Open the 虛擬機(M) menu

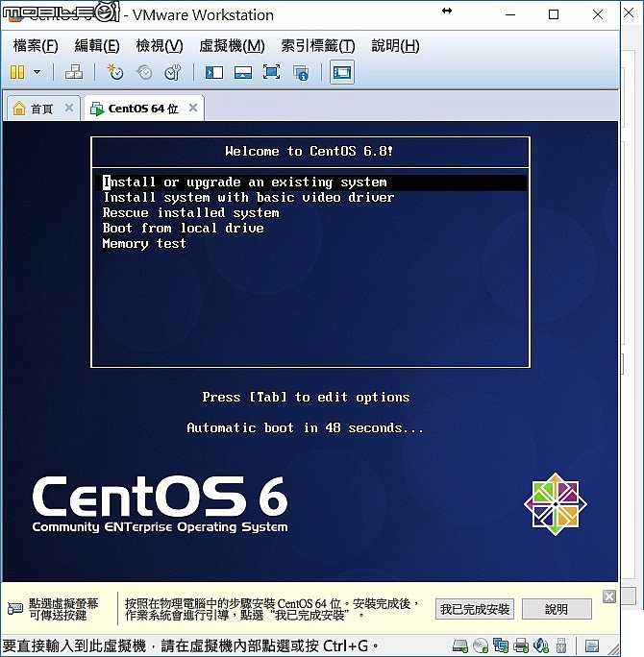point(232,46)
